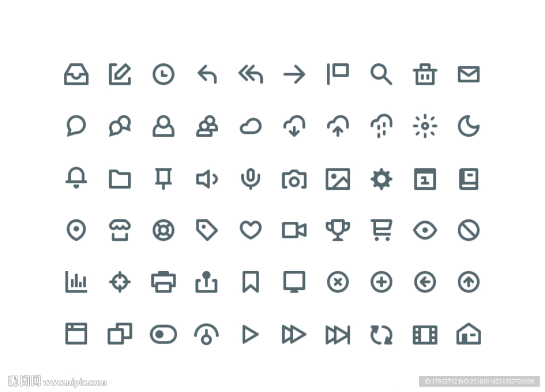Viewport: 545px width, 392px height.
Task: Click the gauge dial knob icon
Action: pos(207,334)
